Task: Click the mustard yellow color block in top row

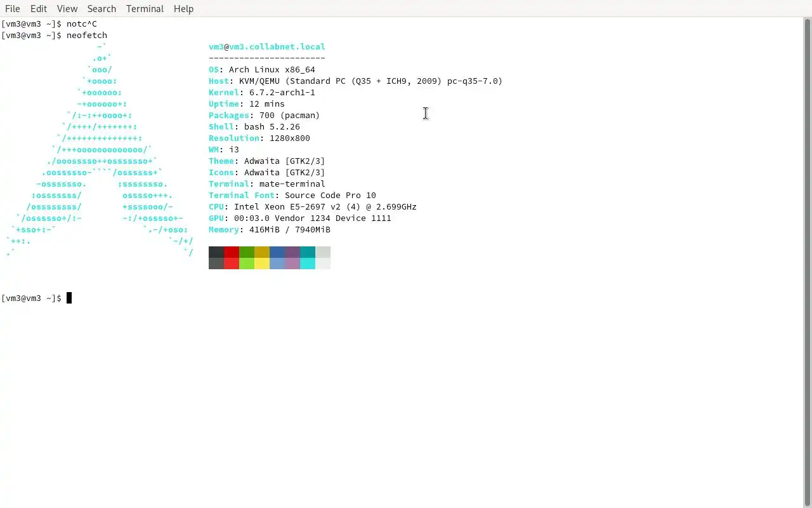Action: coord(262,252)
